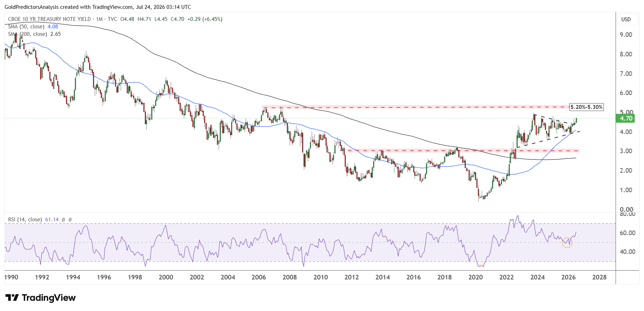The width and height of the screenshot is (644, 311).
Task: Click the 9.00 price axis label
Action: (626, 35)
